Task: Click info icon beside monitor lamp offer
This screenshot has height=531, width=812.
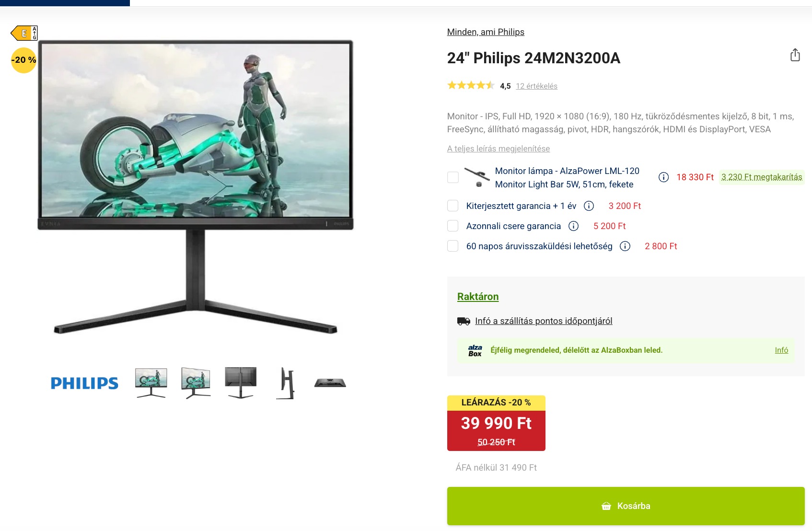Action: pyautogui.click(x=663, y=177)
